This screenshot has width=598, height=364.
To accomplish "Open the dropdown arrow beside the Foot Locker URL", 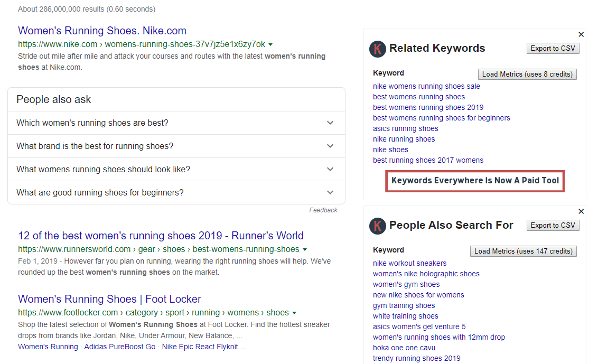I will coord(294,313).
